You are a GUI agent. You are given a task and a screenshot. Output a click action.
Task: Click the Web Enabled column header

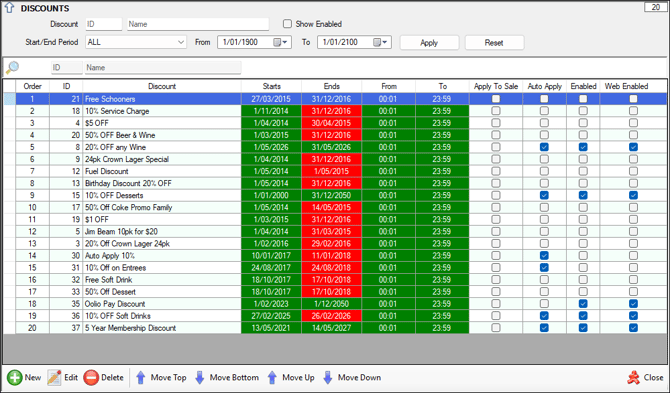click(x=626, y=86)
